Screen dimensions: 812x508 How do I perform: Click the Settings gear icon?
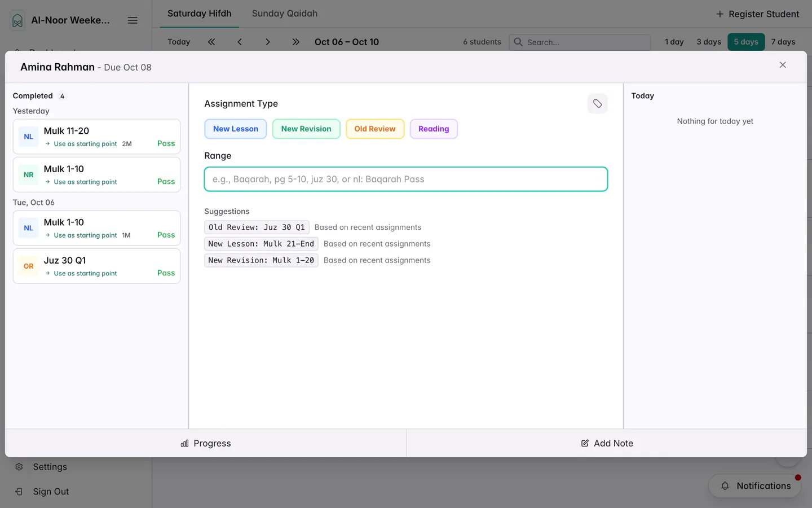(19, 467)
